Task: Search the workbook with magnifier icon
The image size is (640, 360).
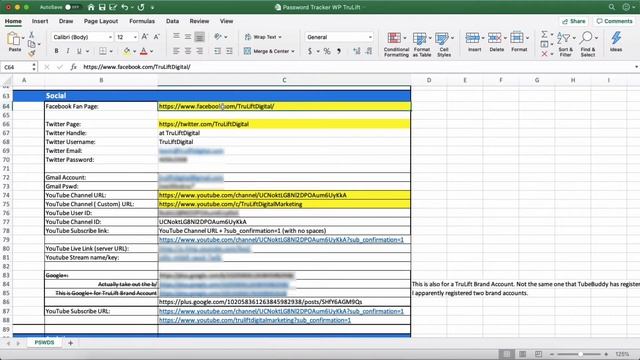Action: [x=611, y=7]
